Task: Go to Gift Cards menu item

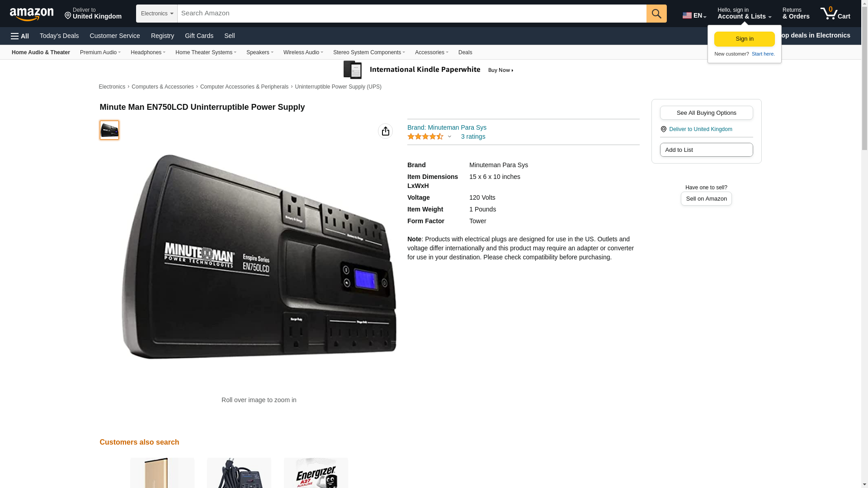Action: pyautogui.click(x=199, y=36)
